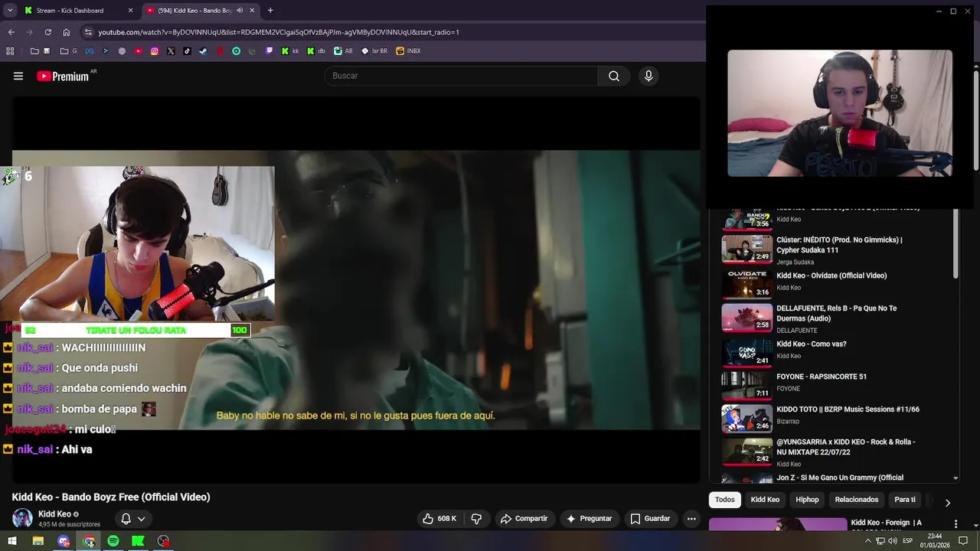The height and width of the screenshot is (551, 980).
Task: Play Clúster: INÉDITO Cypher Sudaka 111 thumbnail
Action: click(x=746, y=249)
